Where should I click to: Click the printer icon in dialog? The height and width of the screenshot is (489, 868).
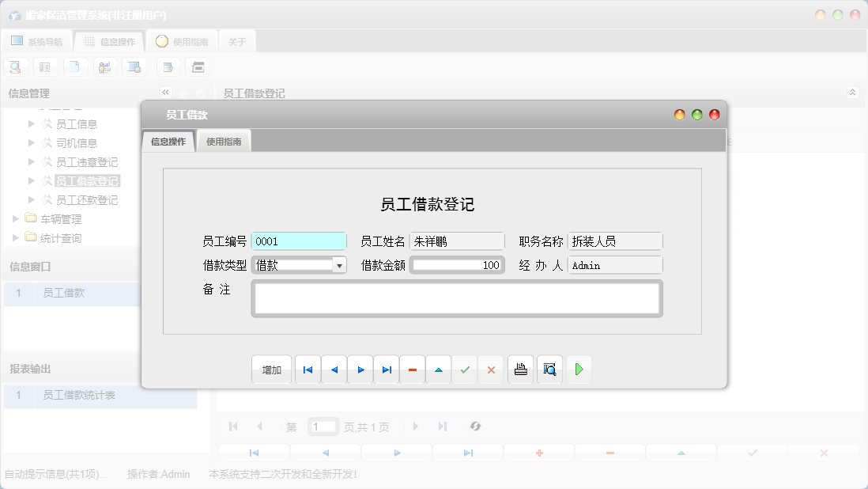pos(520,370)
